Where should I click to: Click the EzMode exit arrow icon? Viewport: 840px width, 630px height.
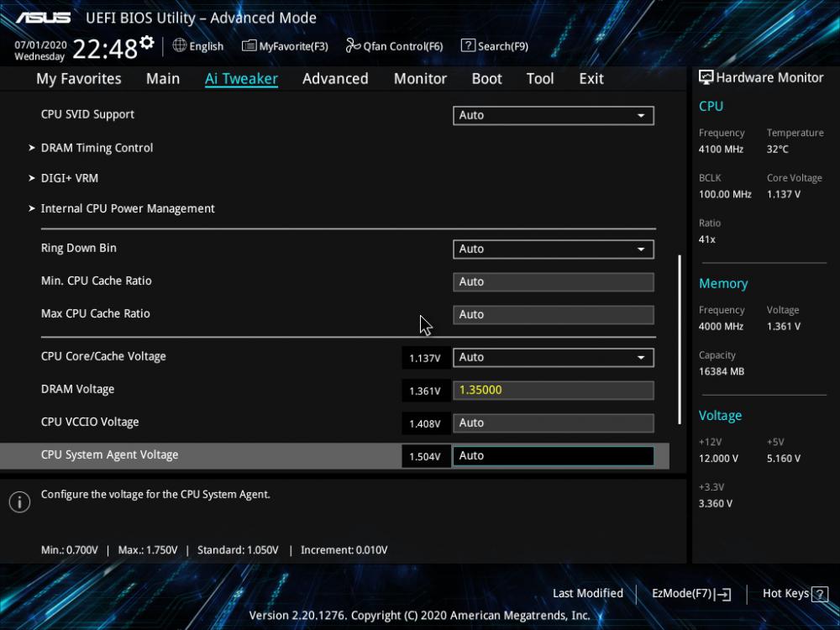[x=722, y=594]
